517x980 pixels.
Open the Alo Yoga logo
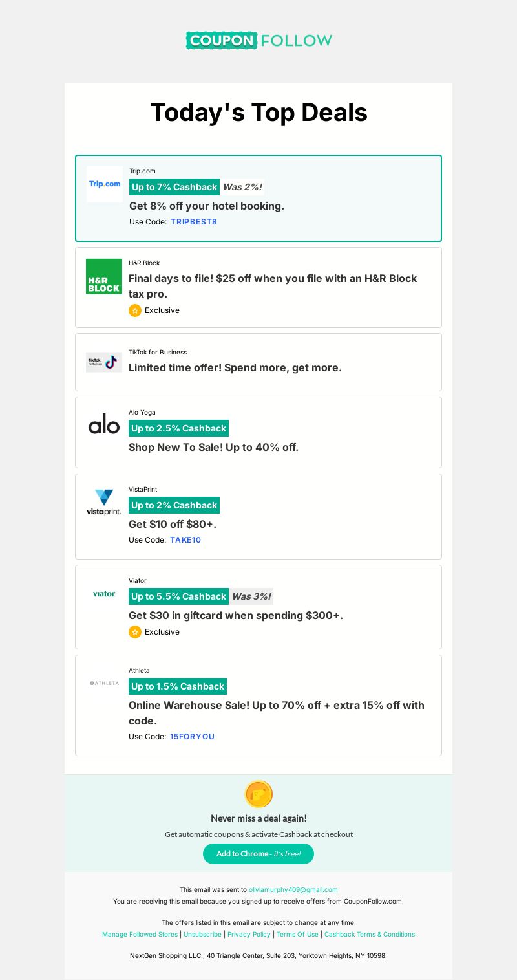(104, 425)
